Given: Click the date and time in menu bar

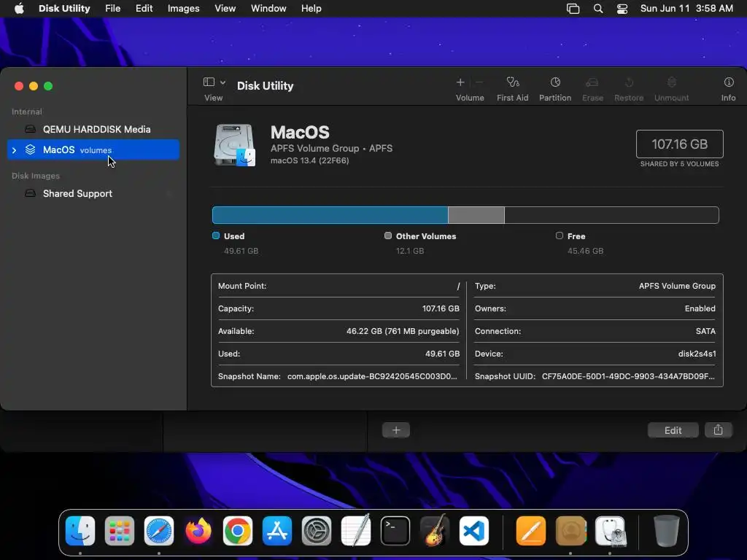Looking at the screenshot, I should (686, 9).
